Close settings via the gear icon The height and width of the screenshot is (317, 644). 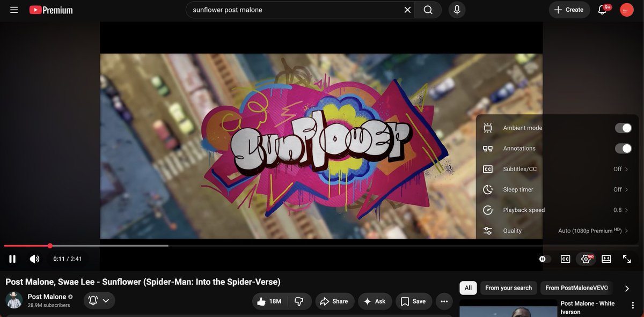(586, 259)
